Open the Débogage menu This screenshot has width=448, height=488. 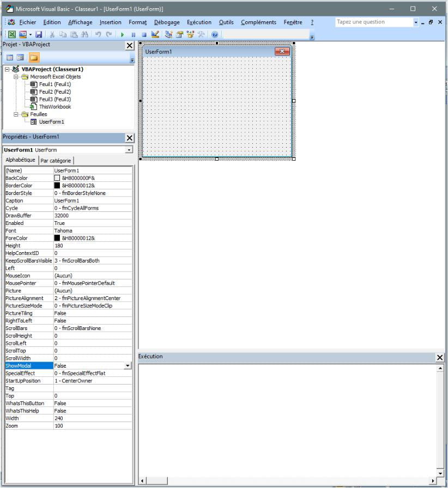[x=167, y=22]
